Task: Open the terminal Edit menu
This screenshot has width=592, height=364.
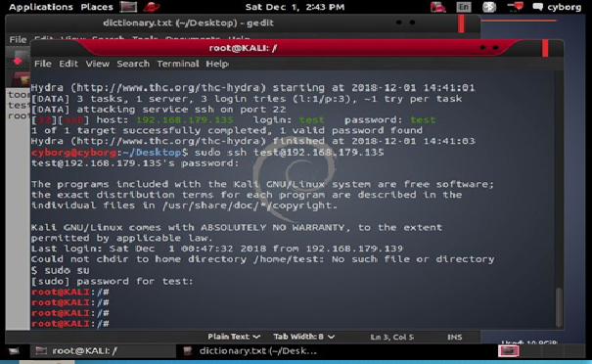Action: tap(68, 64)
